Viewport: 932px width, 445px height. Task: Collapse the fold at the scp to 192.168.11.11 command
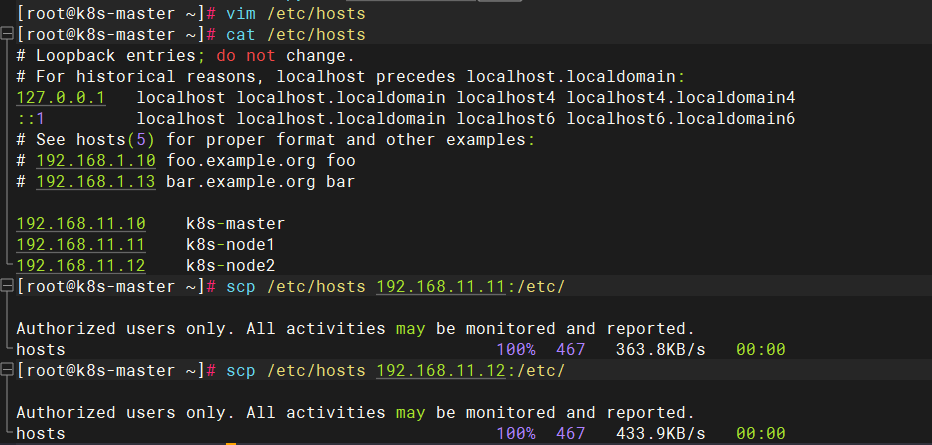pos(7,287)
